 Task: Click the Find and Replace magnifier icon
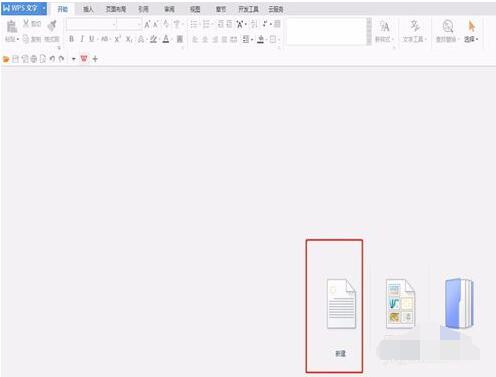point(448,26)
